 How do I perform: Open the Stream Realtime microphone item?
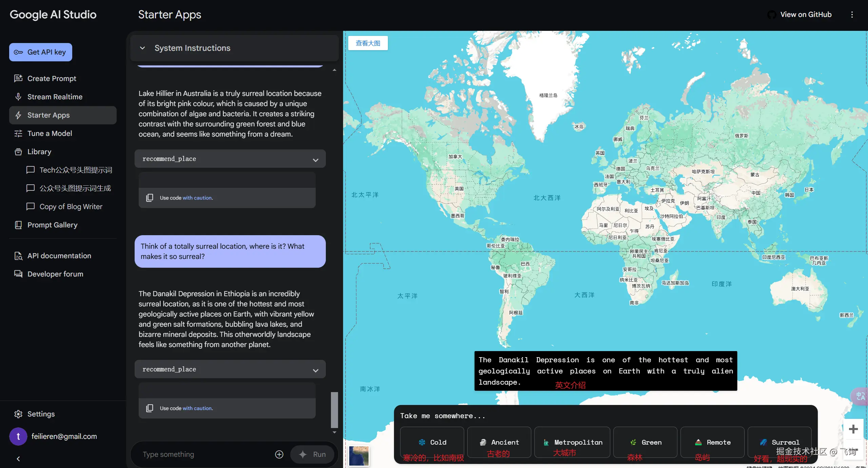[x=55, y=97]
